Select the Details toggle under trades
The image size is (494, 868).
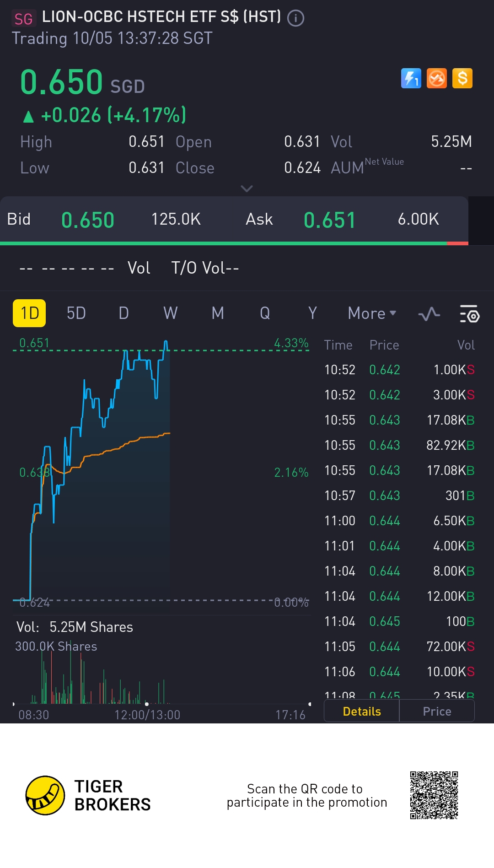tap(362, 712)
